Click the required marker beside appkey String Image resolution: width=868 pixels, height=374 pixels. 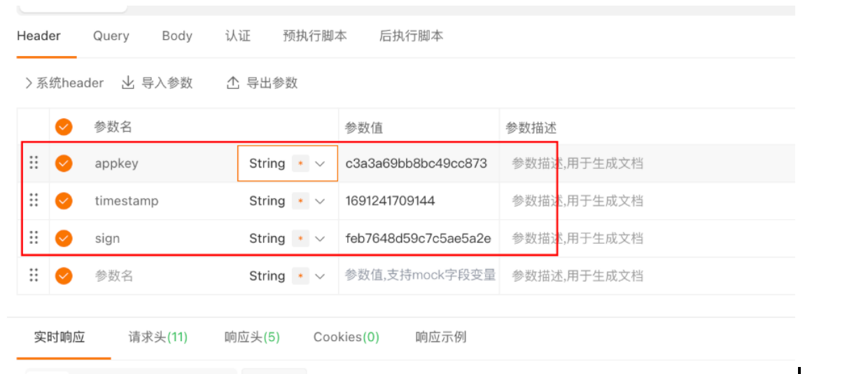click(300, 164)
